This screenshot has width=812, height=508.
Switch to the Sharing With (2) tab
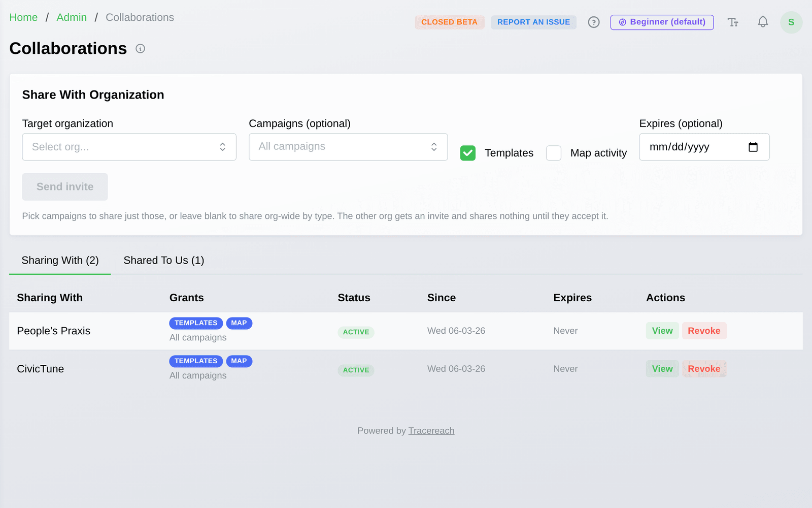tap(60, 261)
